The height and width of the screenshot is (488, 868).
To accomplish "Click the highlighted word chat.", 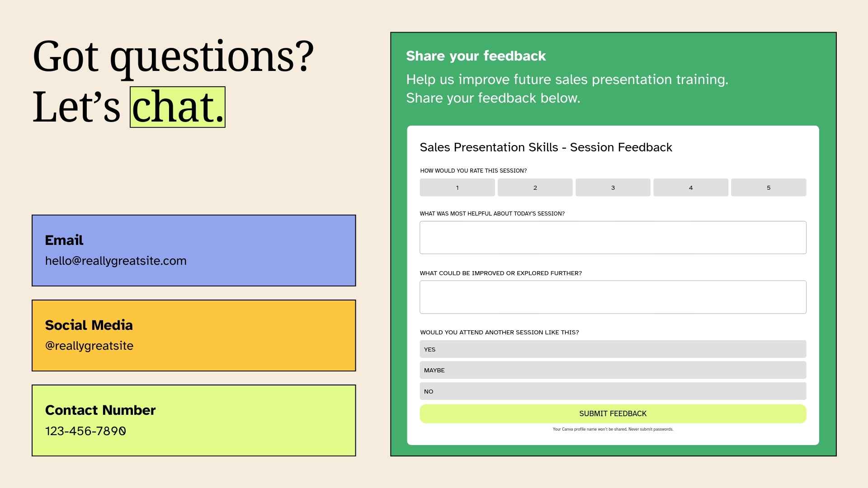I will click(x=178, y=107).
